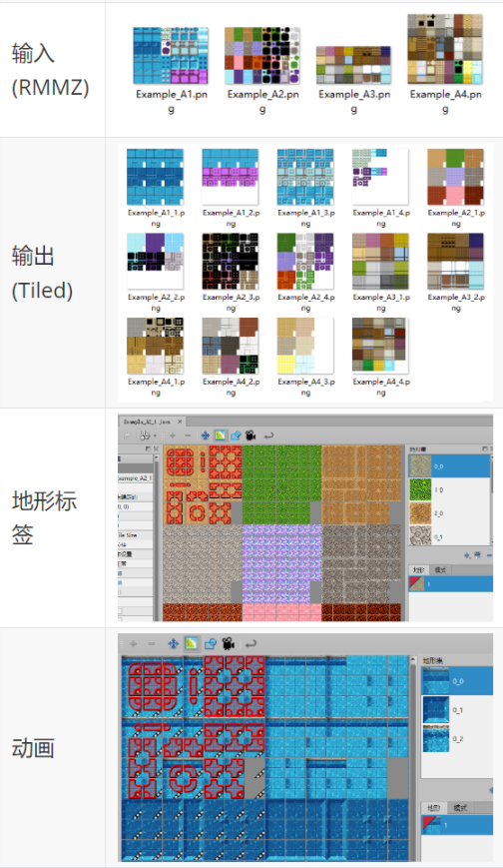Select green grass terrain entry 1_0

point(449,489)
